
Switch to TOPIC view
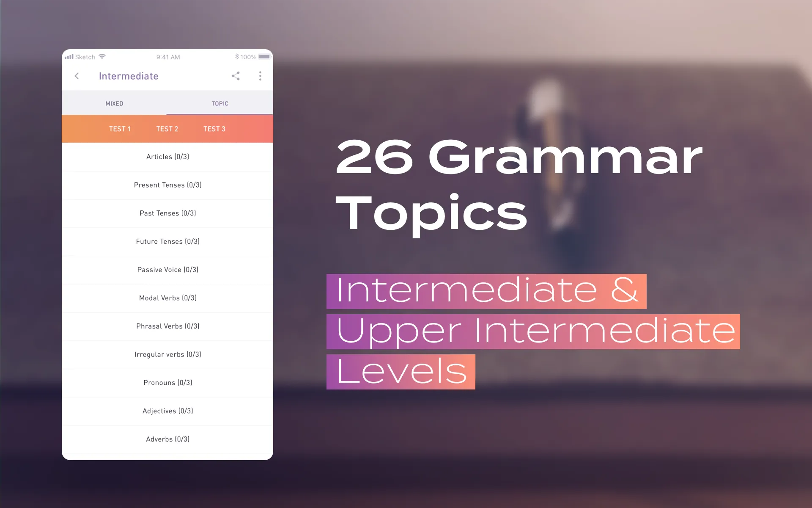[x=219, y=103]
